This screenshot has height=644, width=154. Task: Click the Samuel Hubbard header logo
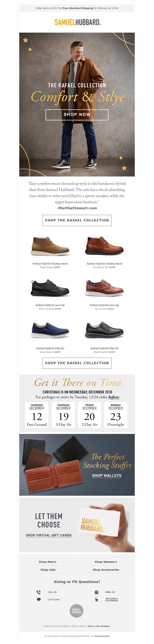(78, 22)
